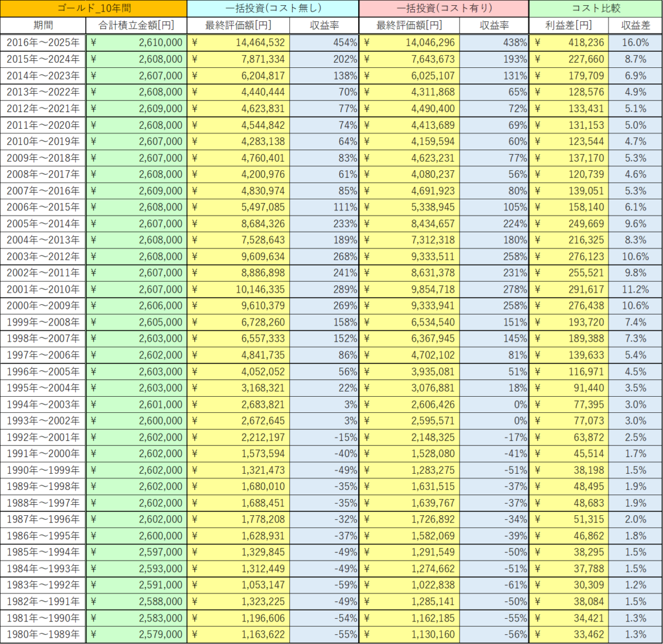This screenshot has height=644, width=663.
Task: Click the 合計積立金額[円] column header
Action: pyautogui.click(x=136, y=25)
